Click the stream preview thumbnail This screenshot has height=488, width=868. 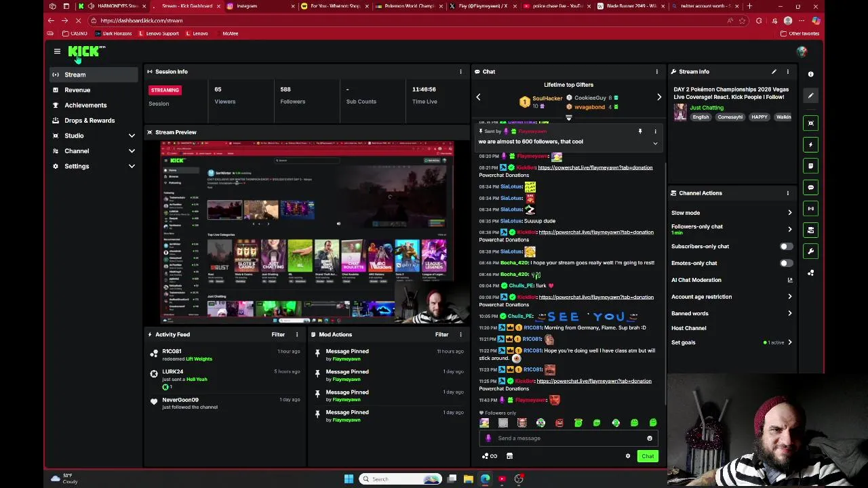[307, 232]
